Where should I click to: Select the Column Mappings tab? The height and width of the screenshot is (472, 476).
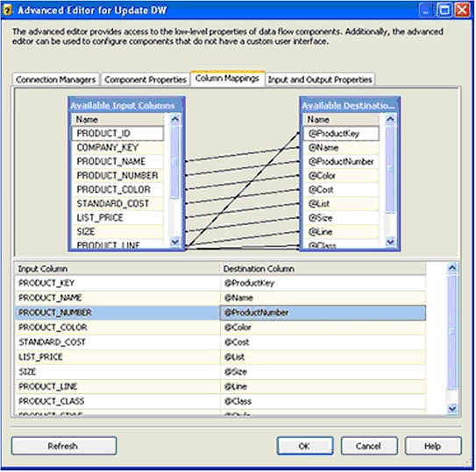pos(227,79)
